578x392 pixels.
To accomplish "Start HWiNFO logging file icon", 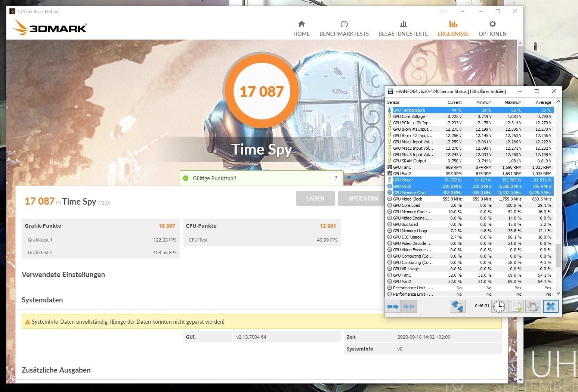I will point(517,307).
